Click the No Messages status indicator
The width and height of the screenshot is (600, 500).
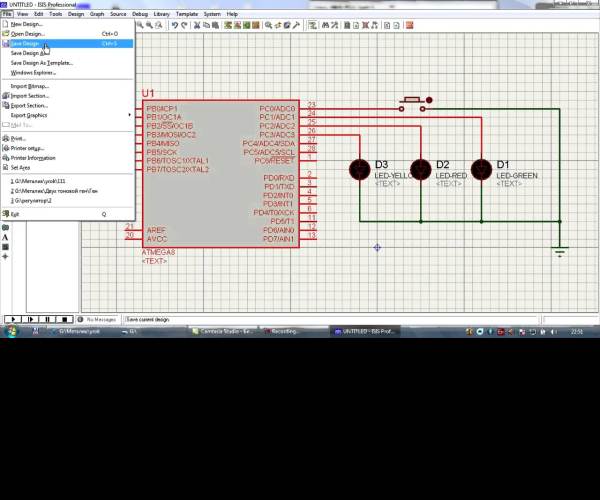[x=97, y=319]
